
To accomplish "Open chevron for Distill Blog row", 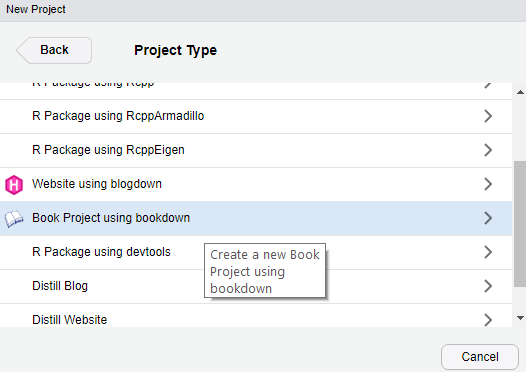I will pos(488,286).
